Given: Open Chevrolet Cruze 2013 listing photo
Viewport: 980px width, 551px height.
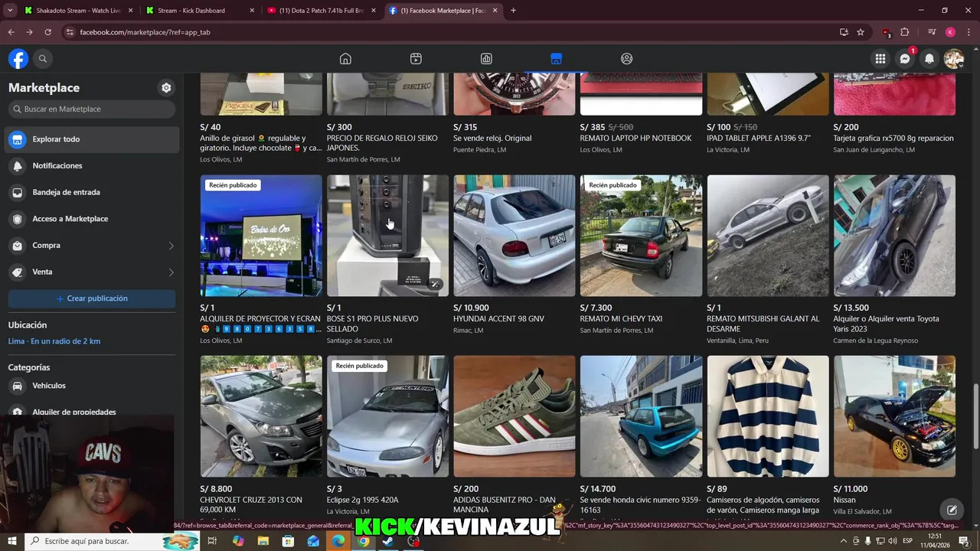Looking at the screenshot, I should coord(261,416).
